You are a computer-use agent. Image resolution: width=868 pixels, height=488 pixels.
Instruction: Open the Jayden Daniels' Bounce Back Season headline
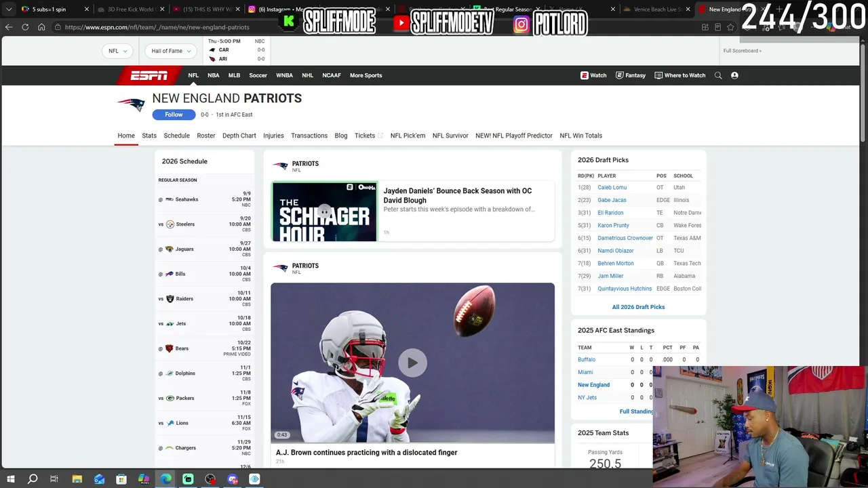click(x=458, y=195)
